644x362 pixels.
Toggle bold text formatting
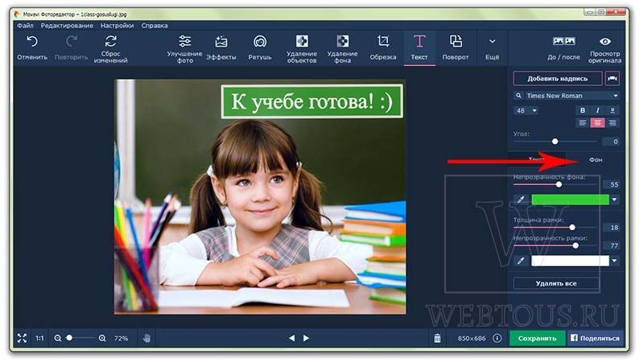pyautogui.click(x=582, y=110)
